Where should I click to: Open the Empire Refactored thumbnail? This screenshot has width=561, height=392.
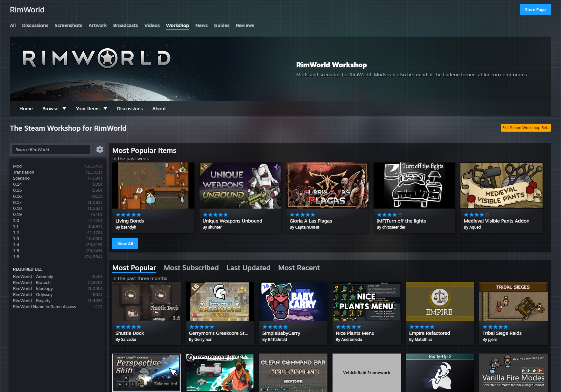click(440, 302)
